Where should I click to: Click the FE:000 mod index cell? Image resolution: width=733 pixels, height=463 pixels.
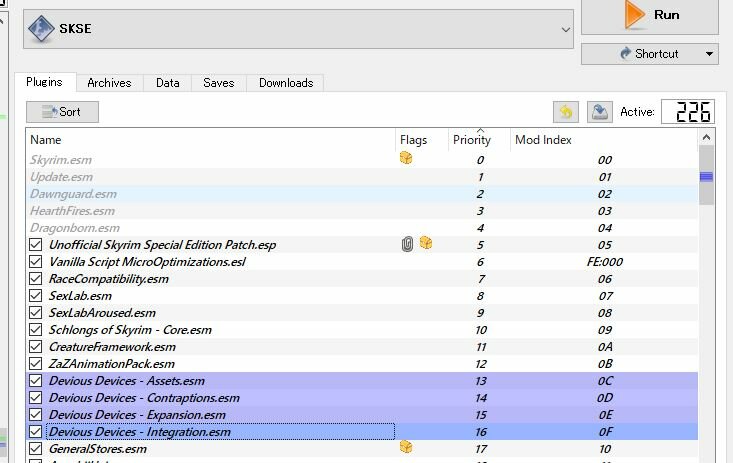(604, 262)
